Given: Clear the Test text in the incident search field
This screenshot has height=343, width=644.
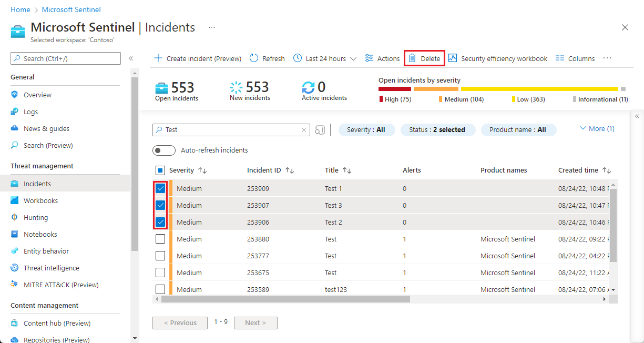Looking at the screenshot, I should 303,129.
